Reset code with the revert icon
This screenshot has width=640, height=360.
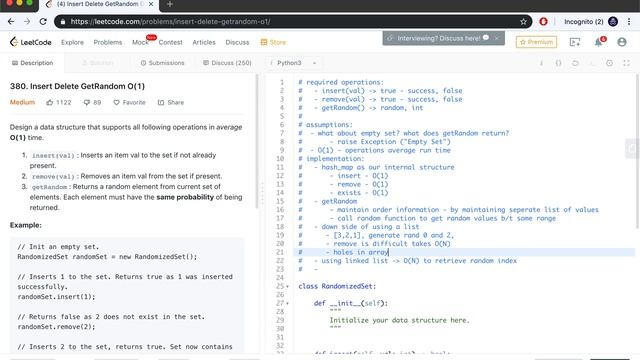coord(575,63)
